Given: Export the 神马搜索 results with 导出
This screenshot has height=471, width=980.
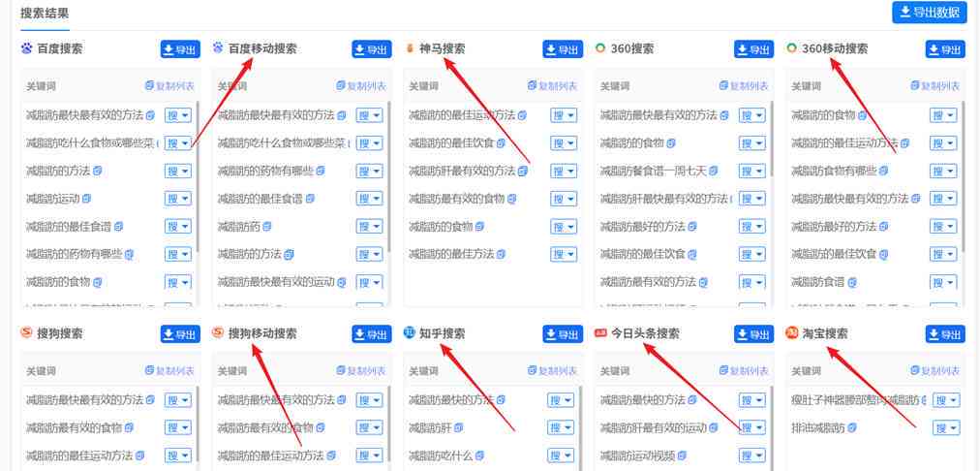Looking at the screenshot, I should [563, 49].
